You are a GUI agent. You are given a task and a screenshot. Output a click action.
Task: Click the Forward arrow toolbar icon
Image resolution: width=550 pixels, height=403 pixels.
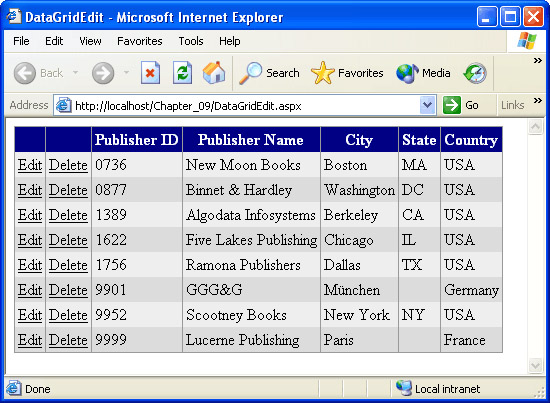click(x=103, y=73)
